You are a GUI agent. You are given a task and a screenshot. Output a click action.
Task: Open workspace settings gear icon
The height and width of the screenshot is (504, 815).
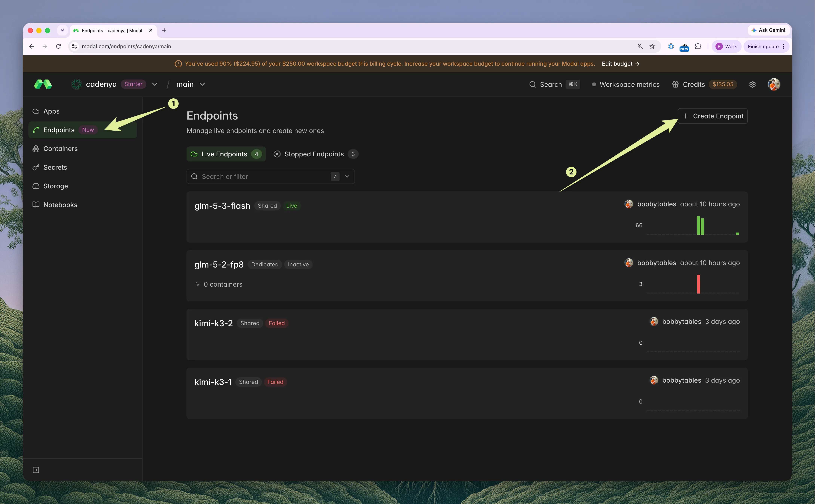752,84
